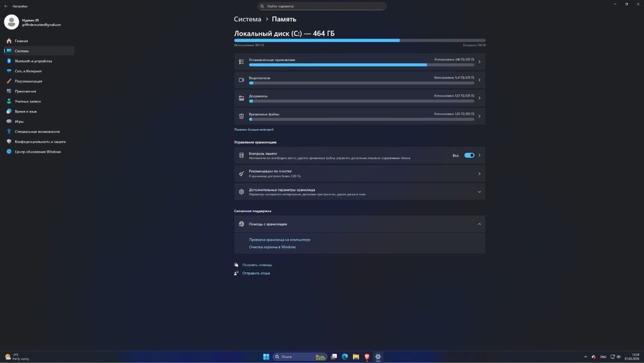Expand Дополнительные параметры хранилища with the down chevron

pyautogui.click(x=479, y=191)
